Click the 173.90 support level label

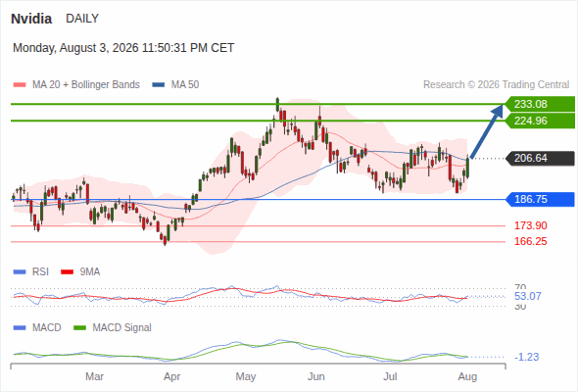click(530, 225)
